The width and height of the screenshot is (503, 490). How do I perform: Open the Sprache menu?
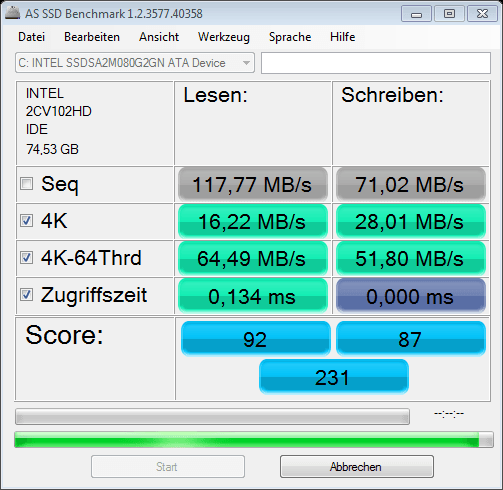pyautogui.click(x=290, y=37)
